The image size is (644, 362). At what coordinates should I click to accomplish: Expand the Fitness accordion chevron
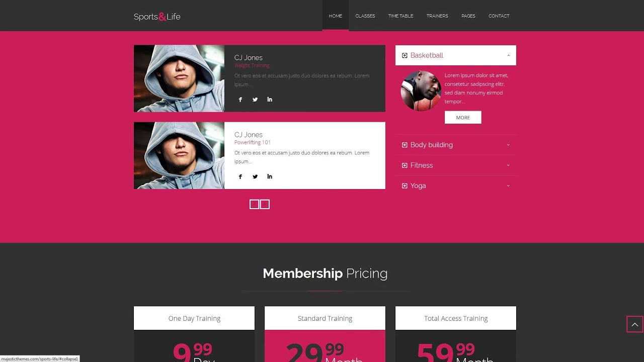pyautogui.click(x=508, y=165)
